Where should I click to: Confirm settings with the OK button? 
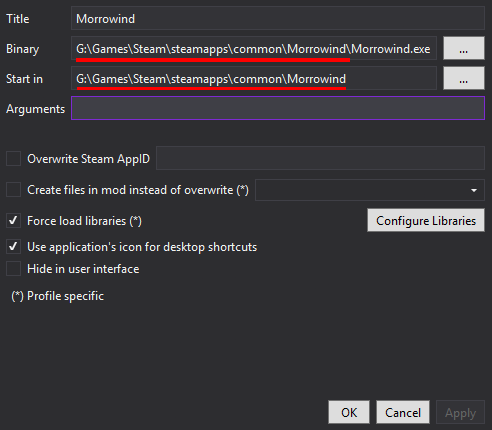349,412
